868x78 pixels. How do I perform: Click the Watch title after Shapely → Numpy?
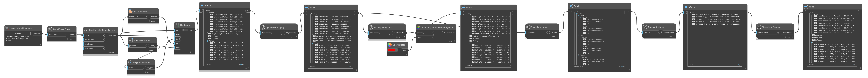(x=577, y=6)
